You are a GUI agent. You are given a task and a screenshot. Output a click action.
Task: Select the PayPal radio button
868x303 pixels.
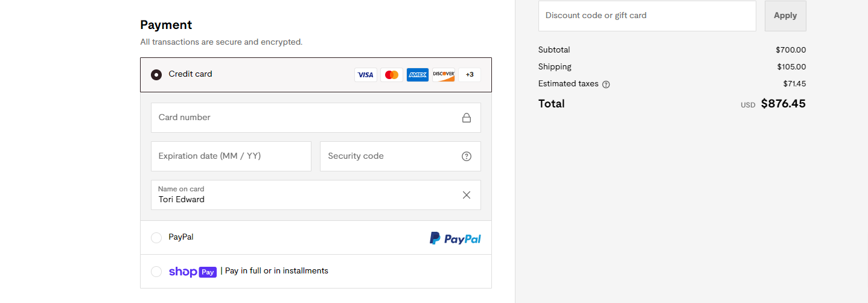pos(156,238)
